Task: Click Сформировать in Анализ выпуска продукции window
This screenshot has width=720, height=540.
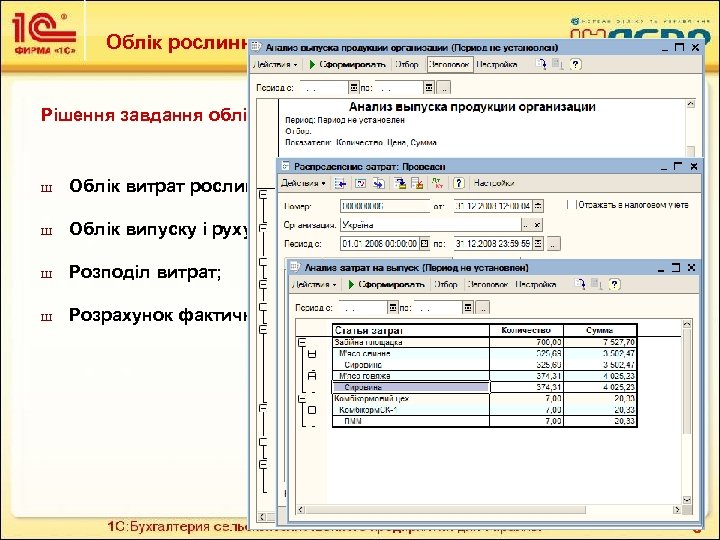Action: tap(348, 65)
